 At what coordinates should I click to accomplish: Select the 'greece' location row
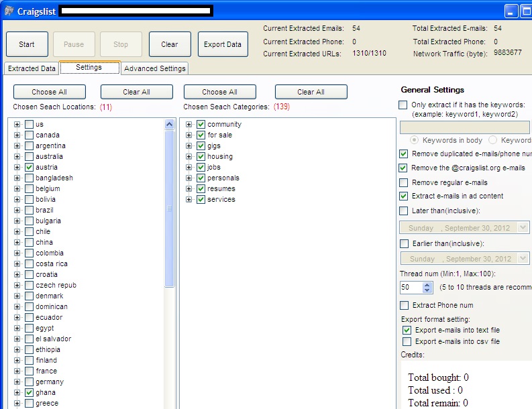click(x=47, y=403)
